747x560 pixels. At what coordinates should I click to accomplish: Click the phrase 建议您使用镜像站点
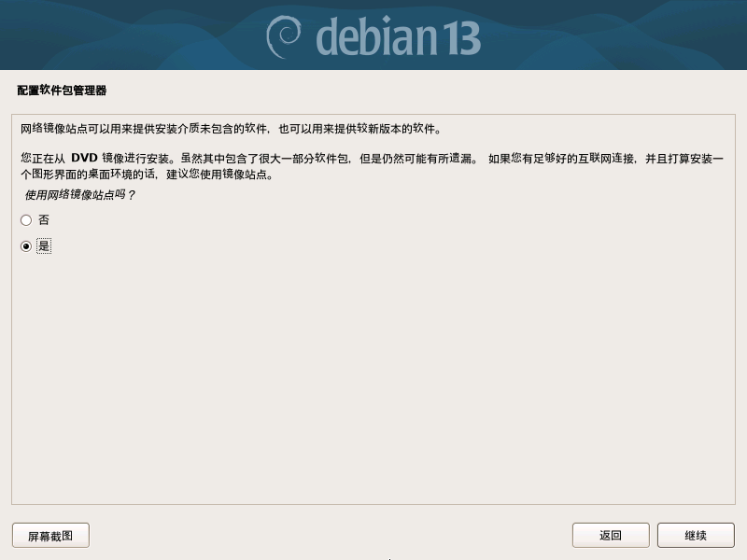click(x=217, y=175)
